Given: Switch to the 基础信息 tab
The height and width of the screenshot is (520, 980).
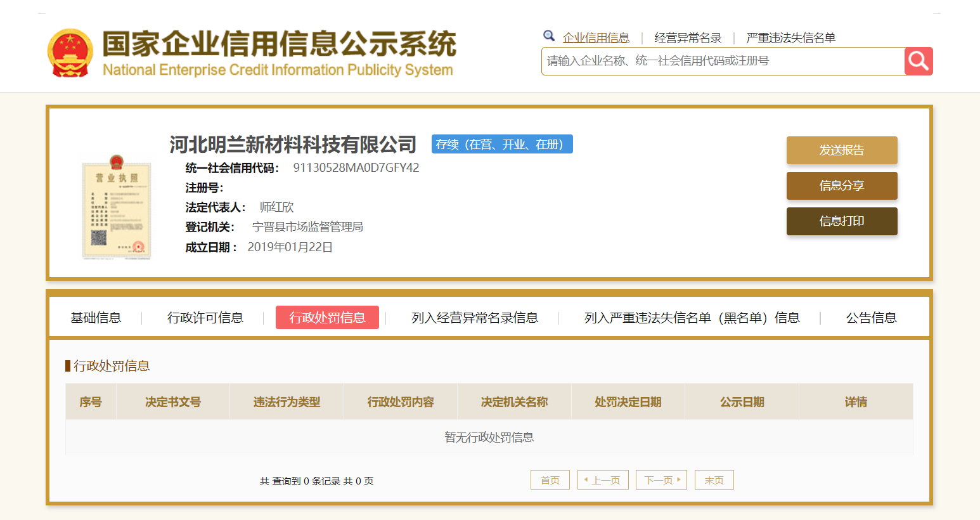Looking at the screenshot, I should 96,318.
